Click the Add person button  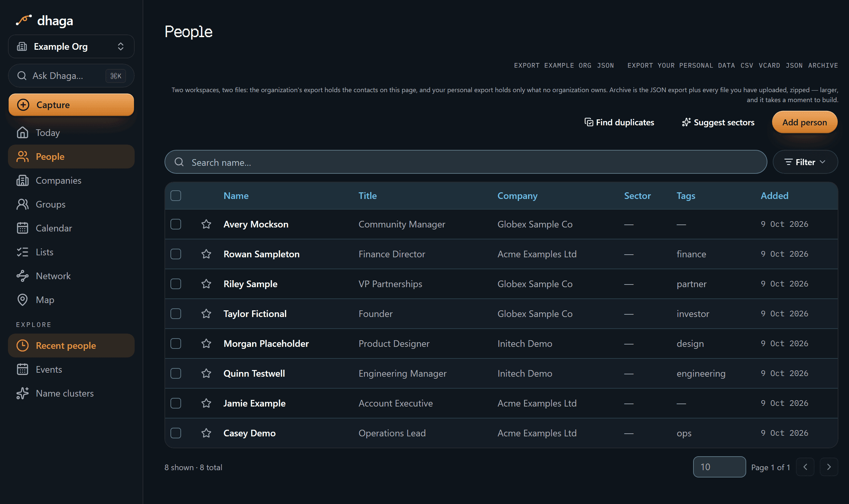coord(805,122)
